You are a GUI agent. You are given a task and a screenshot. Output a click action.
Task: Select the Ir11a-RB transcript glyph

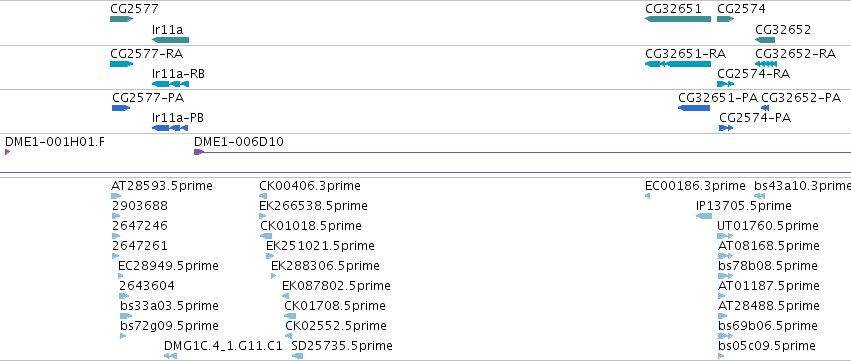tap(170, 84)
